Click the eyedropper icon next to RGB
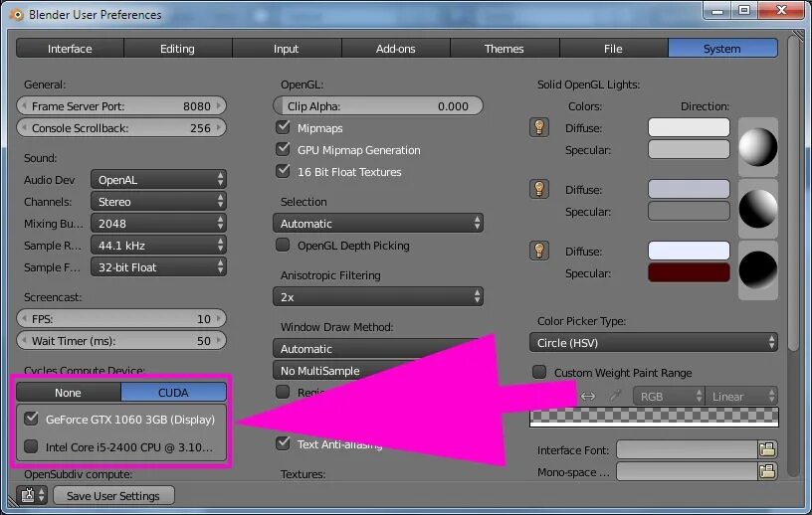 (615, 397)
